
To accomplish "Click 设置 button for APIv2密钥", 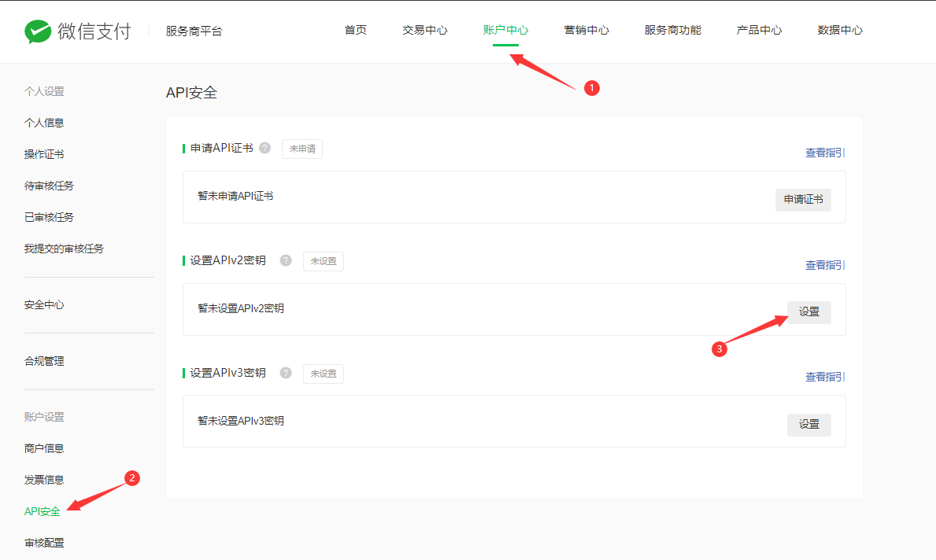I will click(808, 312).
